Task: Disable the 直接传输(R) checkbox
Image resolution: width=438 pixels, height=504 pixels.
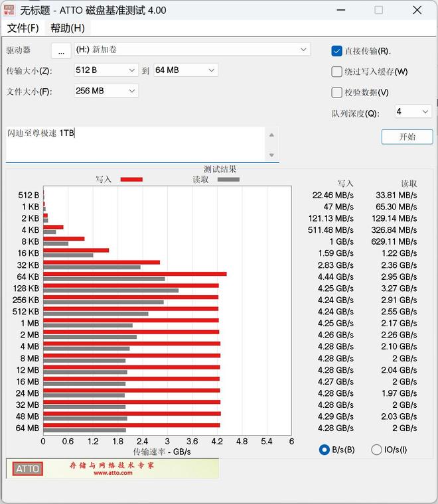Action: 337,51
